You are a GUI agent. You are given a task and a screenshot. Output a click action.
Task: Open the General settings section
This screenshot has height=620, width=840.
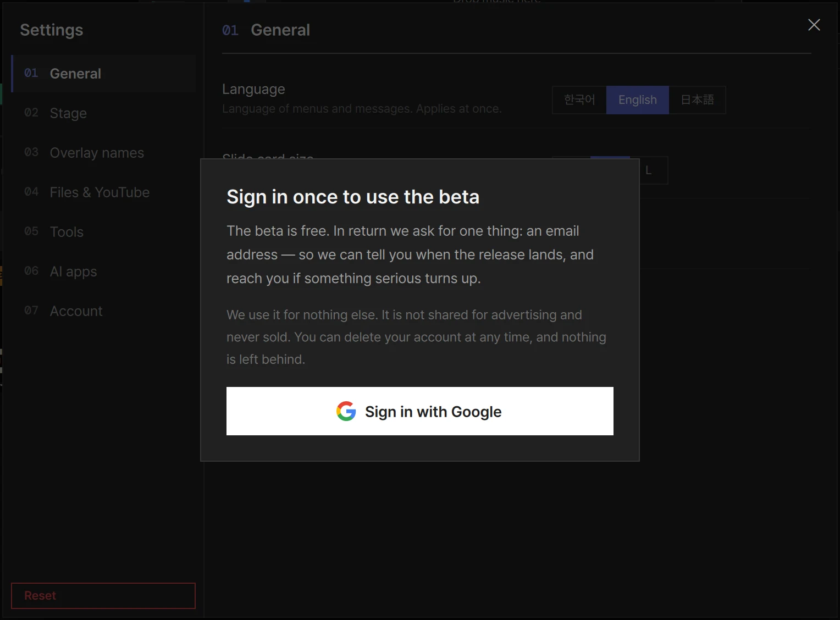pyautogui.click(x=103, y=74)
